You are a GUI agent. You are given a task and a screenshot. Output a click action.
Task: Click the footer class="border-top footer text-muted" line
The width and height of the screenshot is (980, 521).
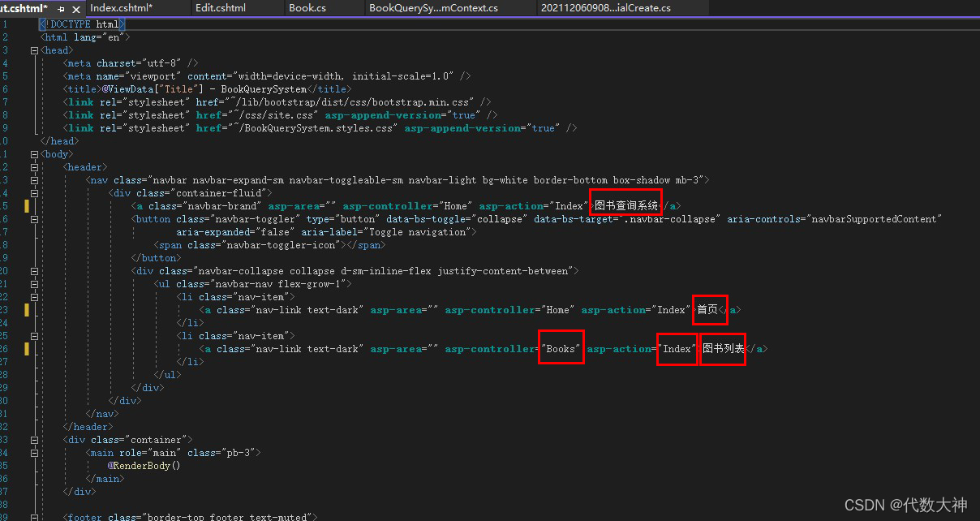click(x=191, y=517)
